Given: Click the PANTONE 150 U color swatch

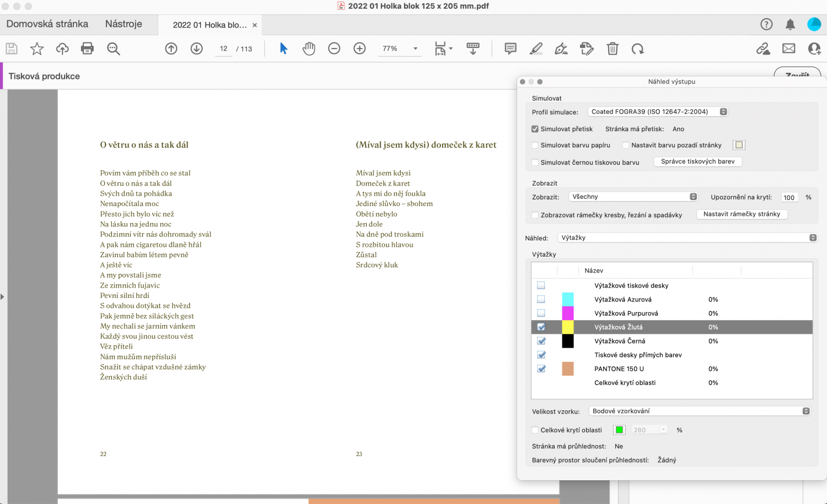Looking at the screenshot, I should tap(567, 368).
